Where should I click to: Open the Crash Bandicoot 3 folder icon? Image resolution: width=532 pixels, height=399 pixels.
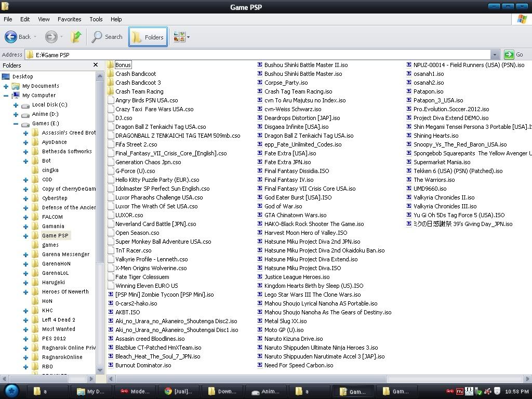point(110,83)
